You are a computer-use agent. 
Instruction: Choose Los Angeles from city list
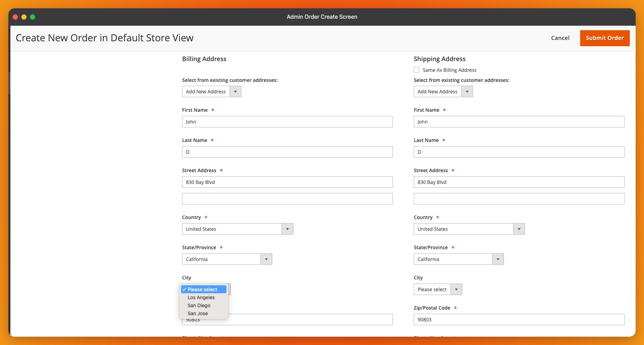tap(204, 297)
